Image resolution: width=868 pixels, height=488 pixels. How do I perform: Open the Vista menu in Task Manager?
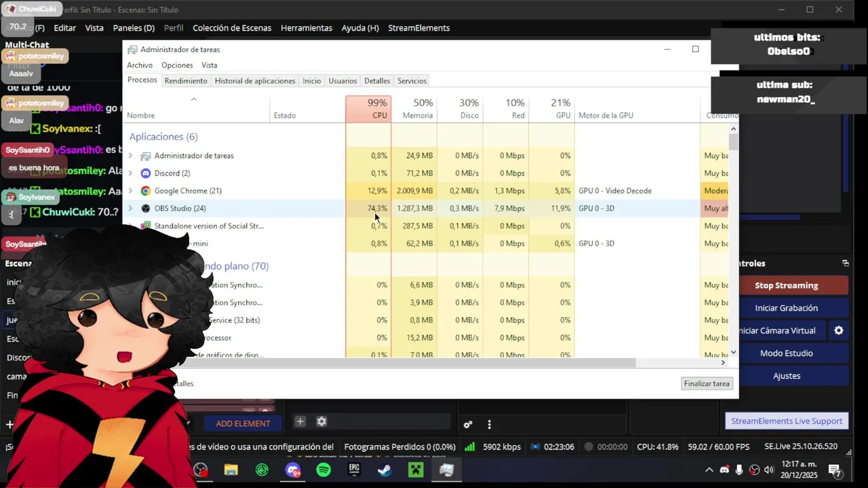click(210, 65)
